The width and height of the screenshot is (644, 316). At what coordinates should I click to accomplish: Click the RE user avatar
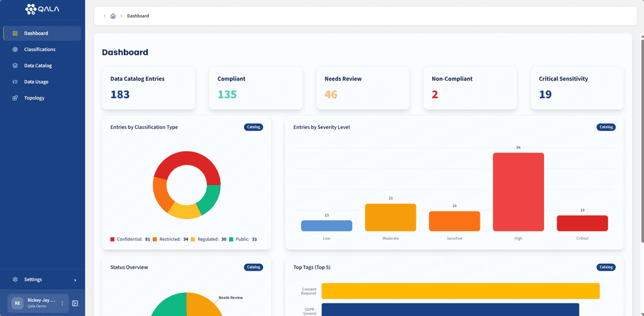tap(18, 303)
